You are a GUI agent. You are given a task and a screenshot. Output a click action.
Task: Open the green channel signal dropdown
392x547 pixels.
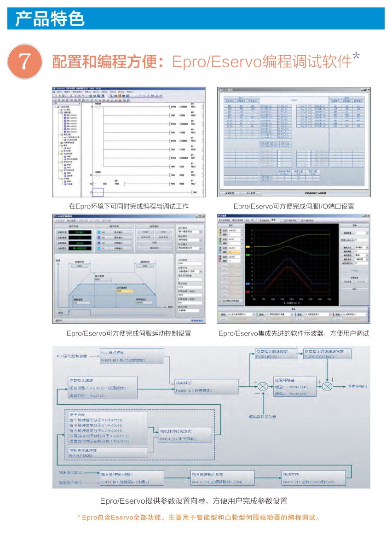[279, 314]
